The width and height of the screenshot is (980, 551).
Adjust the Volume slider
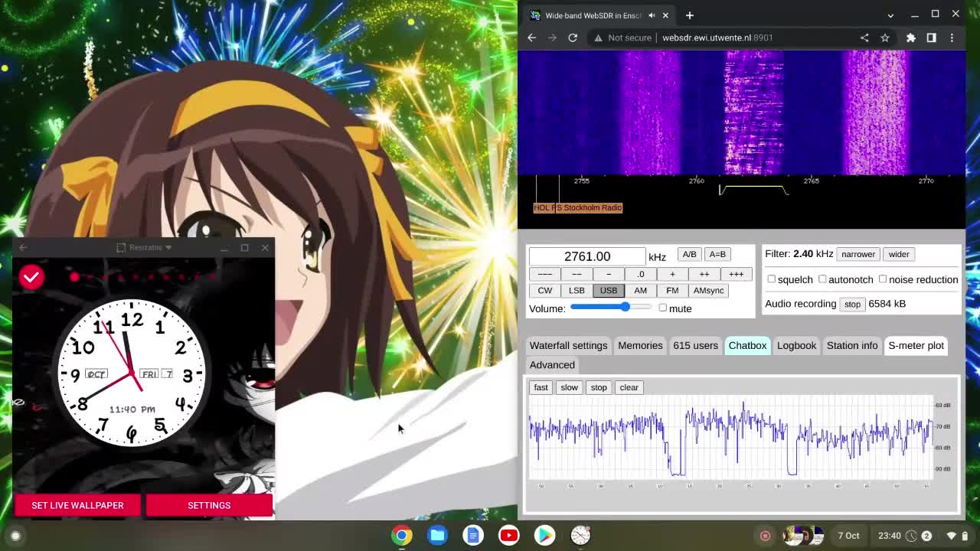click(611, 307)
